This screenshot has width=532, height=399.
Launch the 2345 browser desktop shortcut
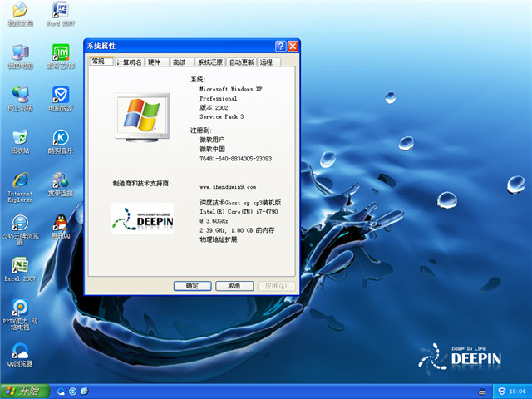point(20,229)
